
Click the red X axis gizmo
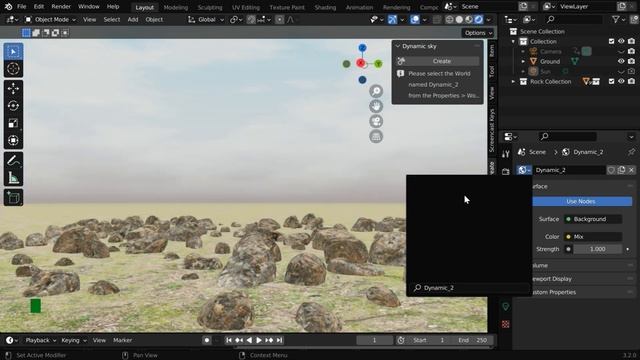tap(360, 63)
